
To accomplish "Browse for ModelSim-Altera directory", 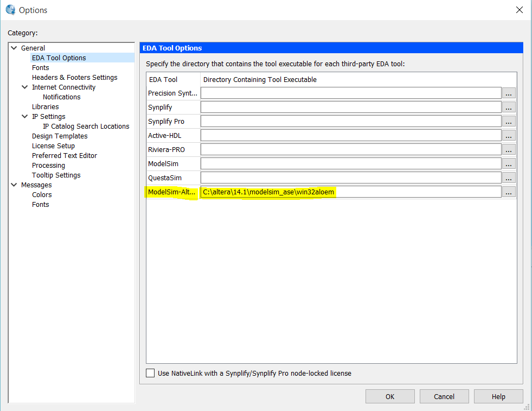I will coord(509,192).
